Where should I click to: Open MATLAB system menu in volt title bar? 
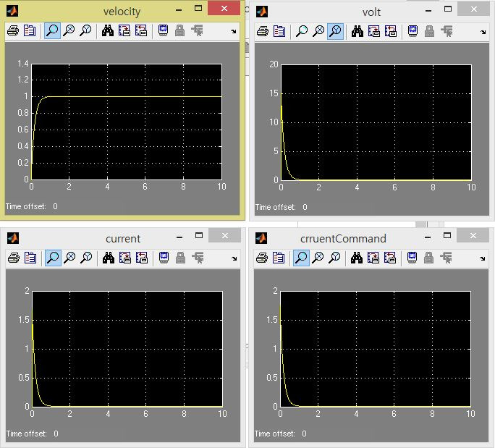262,12
